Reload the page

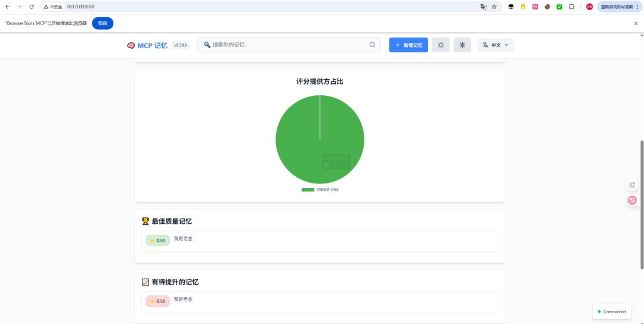[32, 7]
